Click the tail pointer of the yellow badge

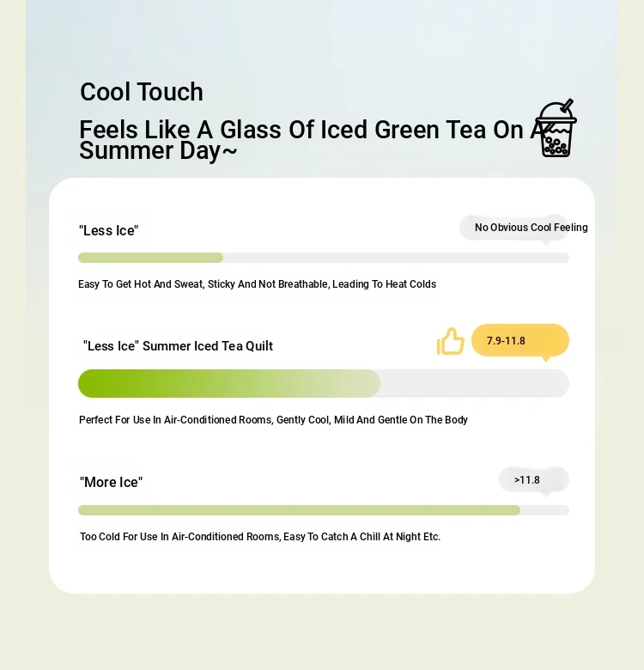(x=545, y=359)
